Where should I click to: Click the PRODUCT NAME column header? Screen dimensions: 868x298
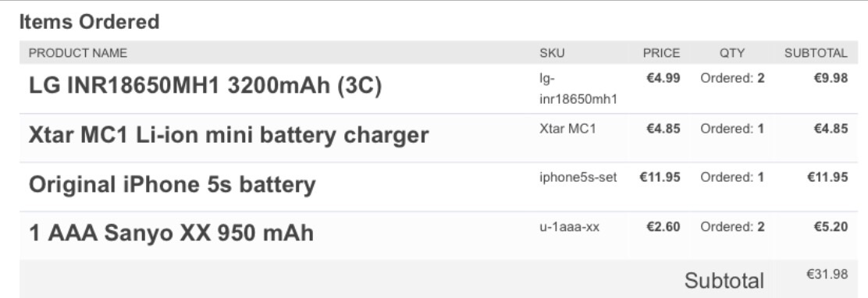tap(78, 53)
